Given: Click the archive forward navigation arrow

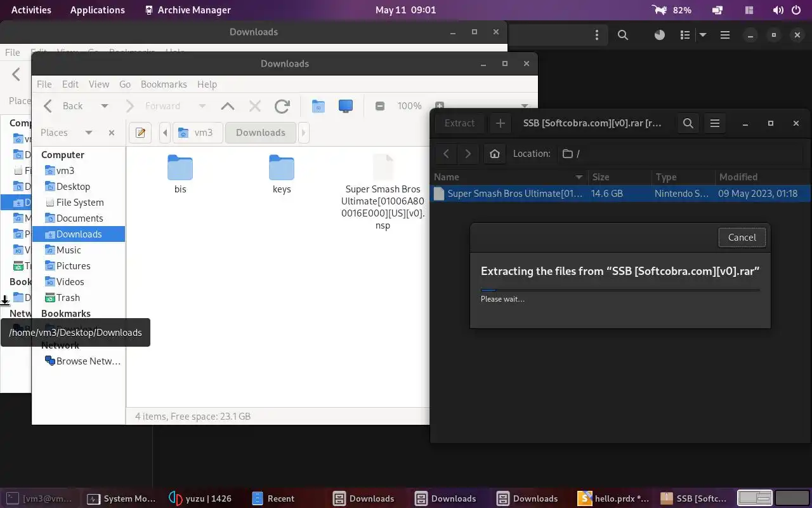Looking at the screenshot, I should click(468, 154).
